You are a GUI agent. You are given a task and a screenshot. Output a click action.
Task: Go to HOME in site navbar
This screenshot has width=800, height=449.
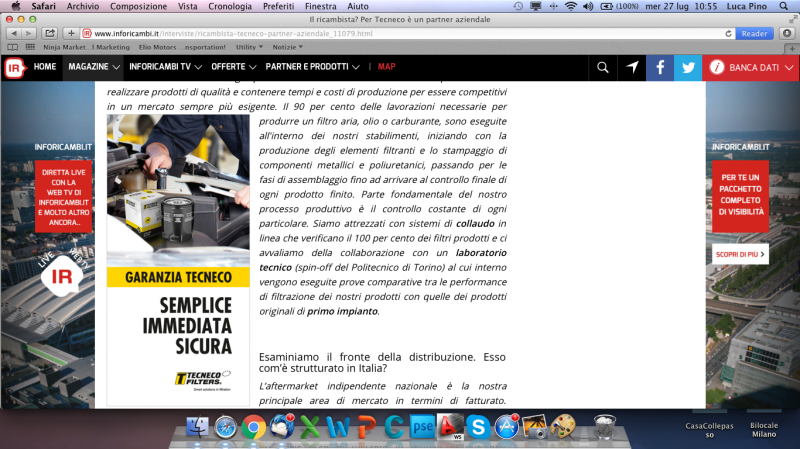45,67
